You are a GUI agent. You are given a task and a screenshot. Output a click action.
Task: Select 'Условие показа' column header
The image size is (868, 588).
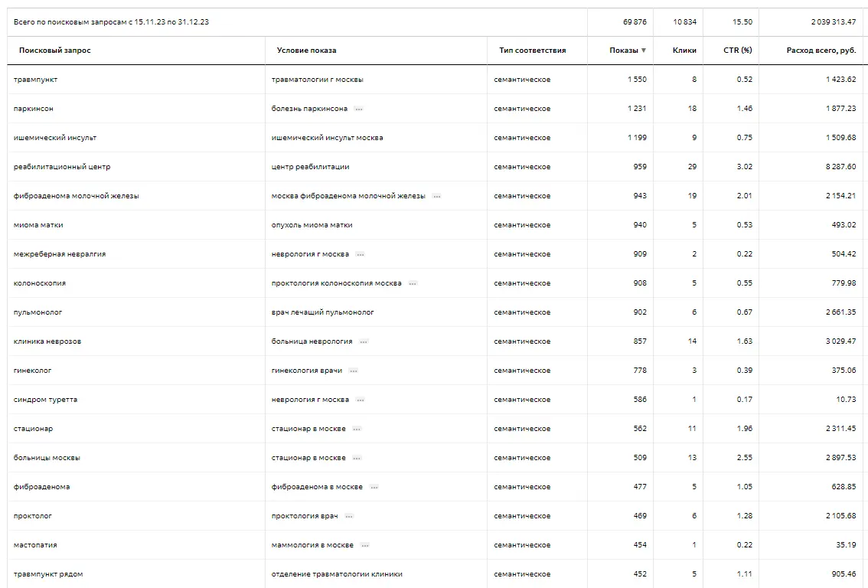[306, 51]
